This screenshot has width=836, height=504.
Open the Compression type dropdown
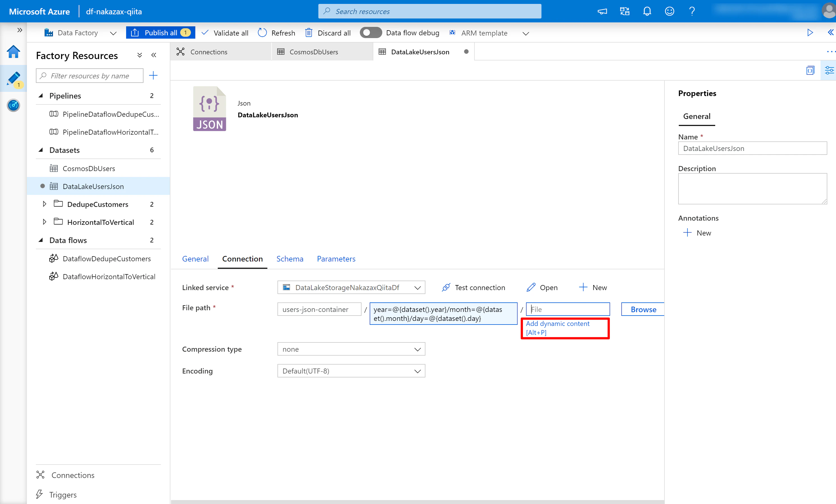click(351, 349)
